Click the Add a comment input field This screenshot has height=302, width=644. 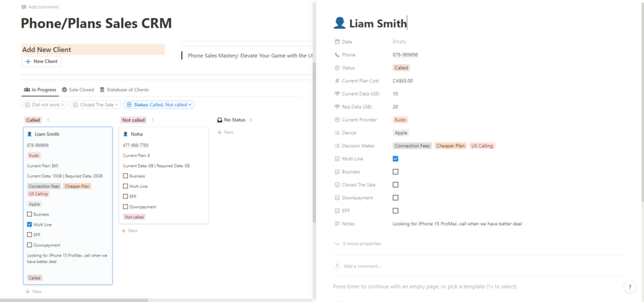pos(362,266)
